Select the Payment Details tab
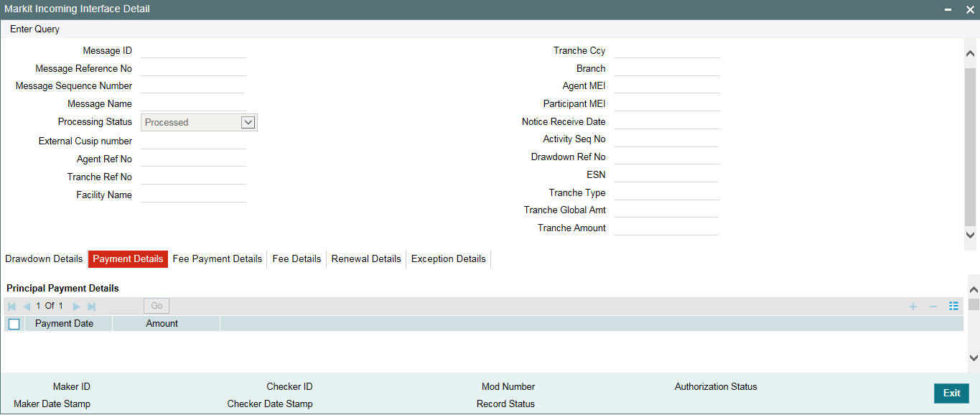Image resolution: width=980 pixels, height=415 pixels. tap(128, 259)
